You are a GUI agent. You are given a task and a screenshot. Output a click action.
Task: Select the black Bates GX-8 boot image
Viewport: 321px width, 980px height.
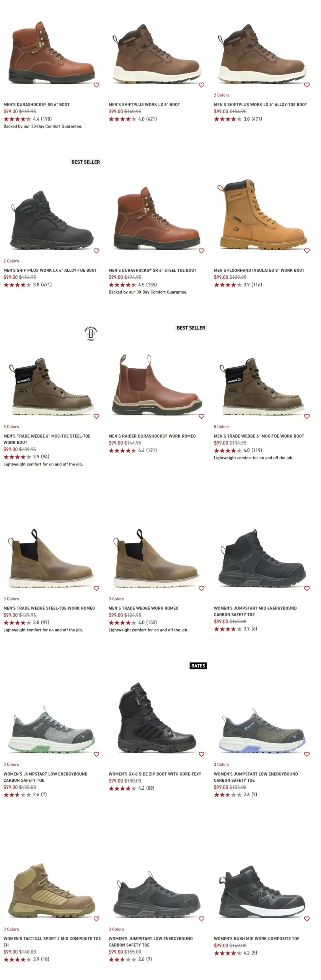point(158,718)
